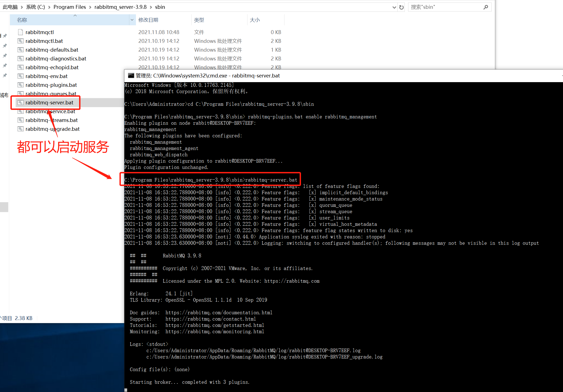The width and height of the screenshot is (563, 392).
Task: Navigate to 系统 (C:) breadcrumb entry
Action: 35,7
